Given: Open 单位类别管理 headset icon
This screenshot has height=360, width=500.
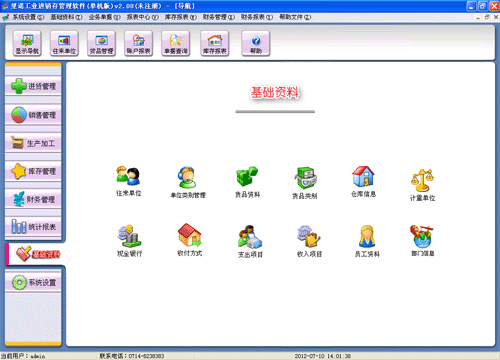Looking at the screenshot, I should click(x=187, y=177).
